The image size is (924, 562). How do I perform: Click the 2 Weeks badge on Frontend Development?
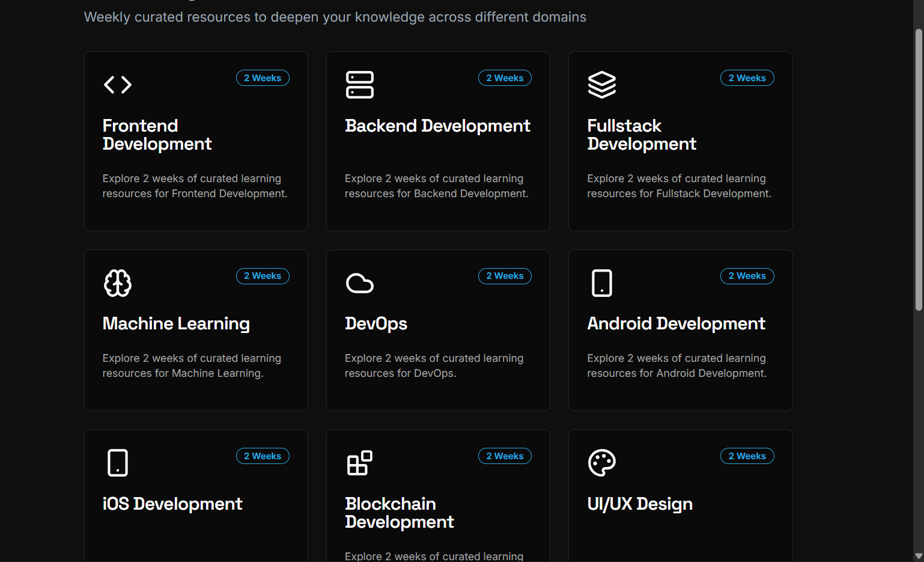tap(263, 78)
